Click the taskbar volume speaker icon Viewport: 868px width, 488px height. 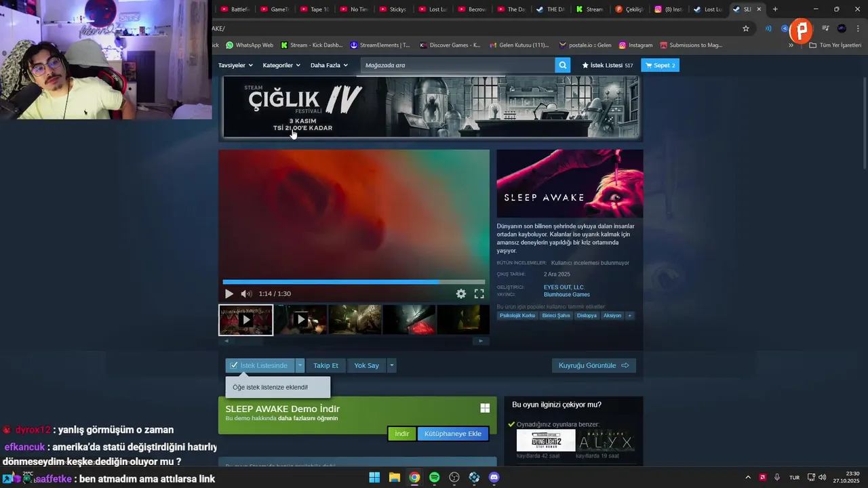click(x=822, y=477)
